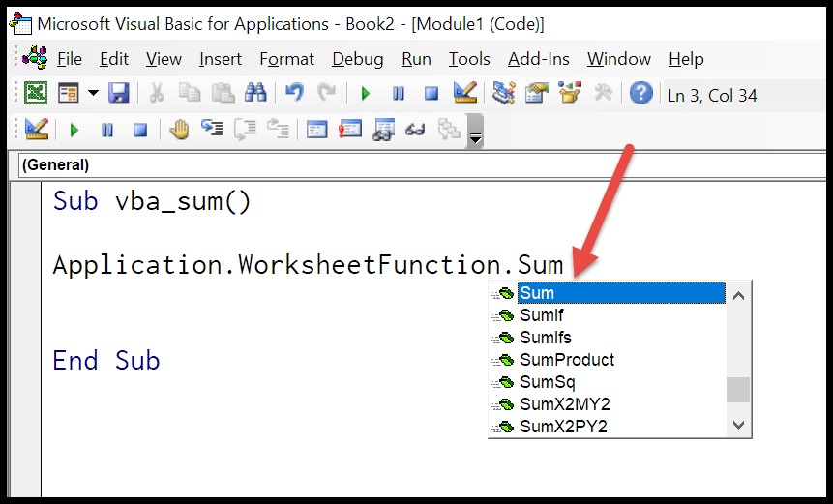Screen dimensions: 833x504
Task: Toggle Design Mode in the Debug toolbar
Action: (37, 130)
